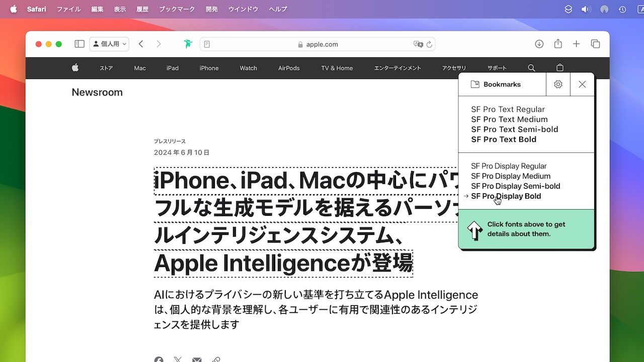Click the Newsroom heading link

[x=97, y=92]
